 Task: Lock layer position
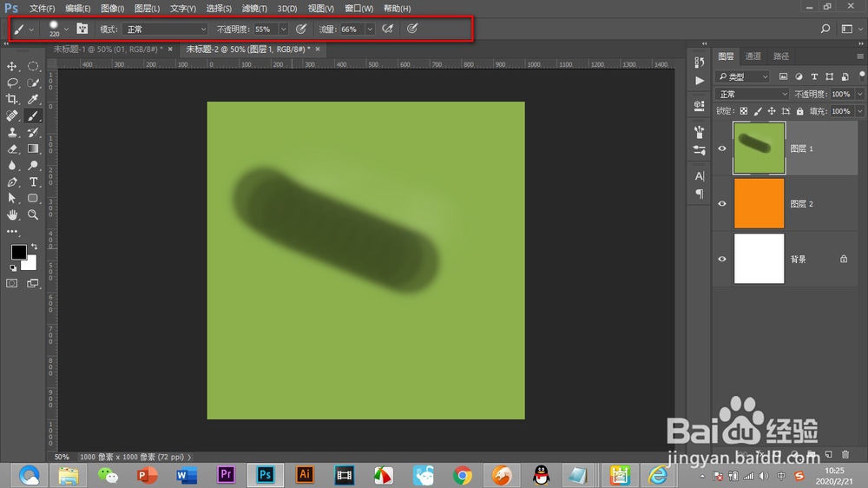coord(771,111)
